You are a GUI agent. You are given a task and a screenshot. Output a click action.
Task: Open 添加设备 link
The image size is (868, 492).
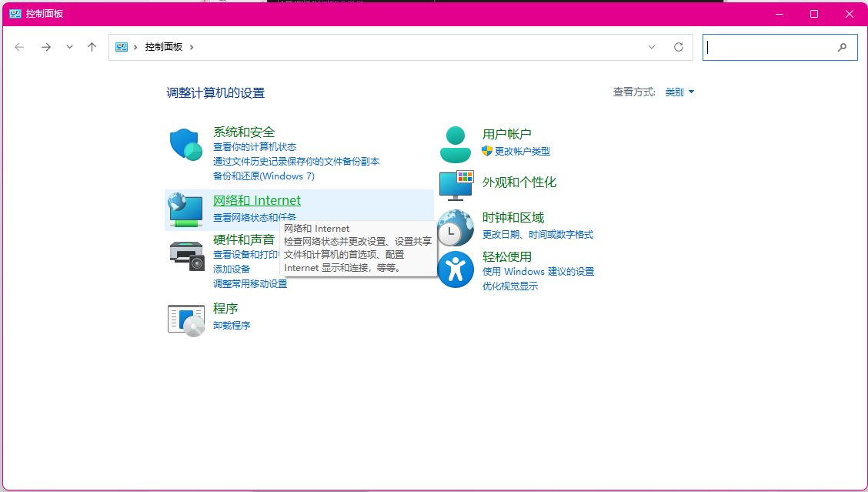point(232,269)
